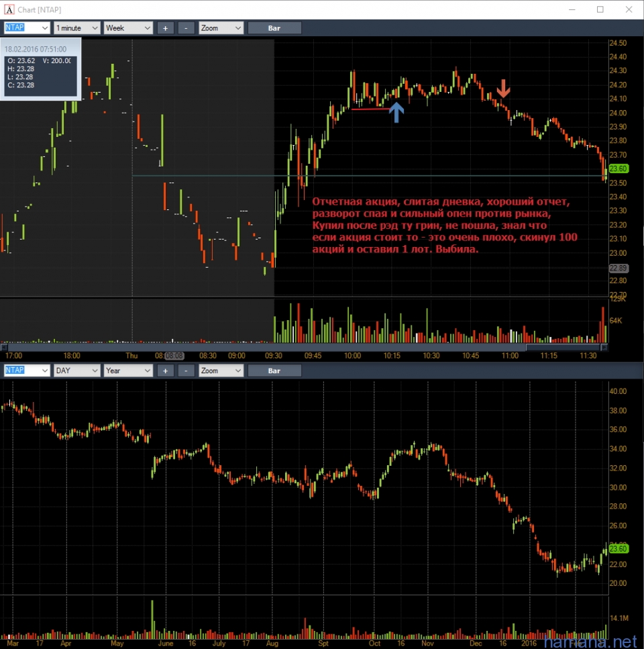Click the 40.00 price axis label on daily chart
The height and width of the screenshot is (649, 644).
coord(618,391)
